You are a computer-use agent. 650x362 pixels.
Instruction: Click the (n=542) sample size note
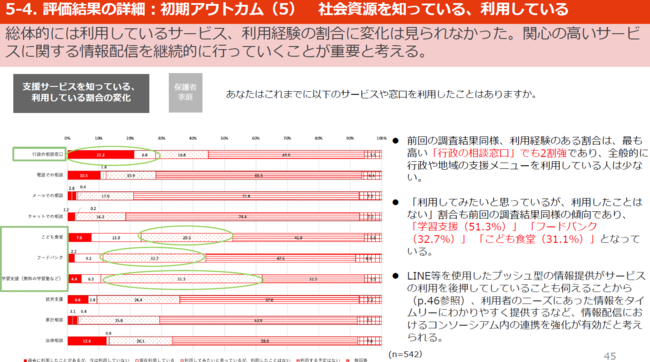[x=405, y=354]
